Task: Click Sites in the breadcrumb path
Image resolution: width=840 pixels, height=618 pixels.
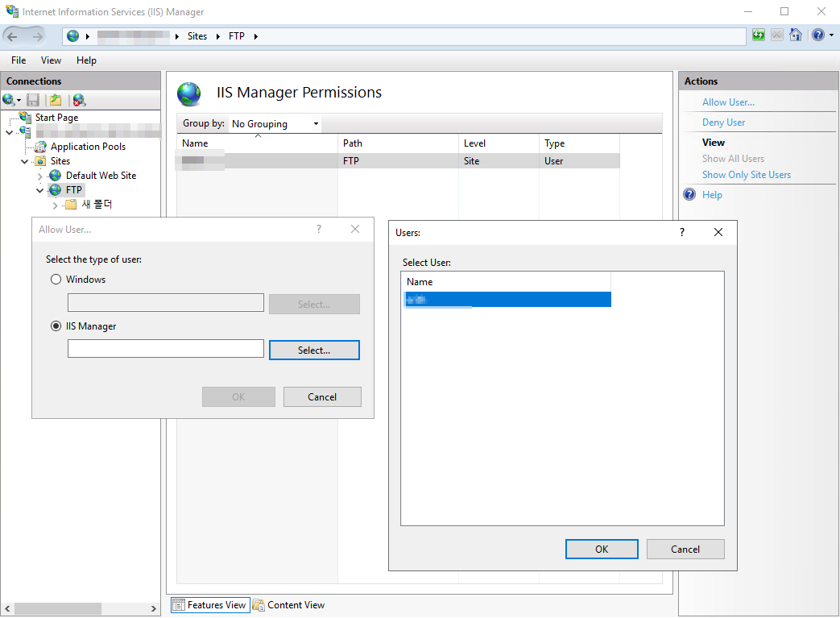Action: click(x=197, y=36)
